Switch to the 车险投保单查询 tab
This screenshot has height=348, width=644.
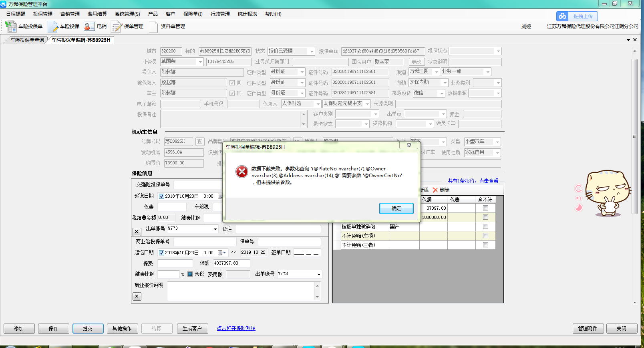[x=27, y=40]
